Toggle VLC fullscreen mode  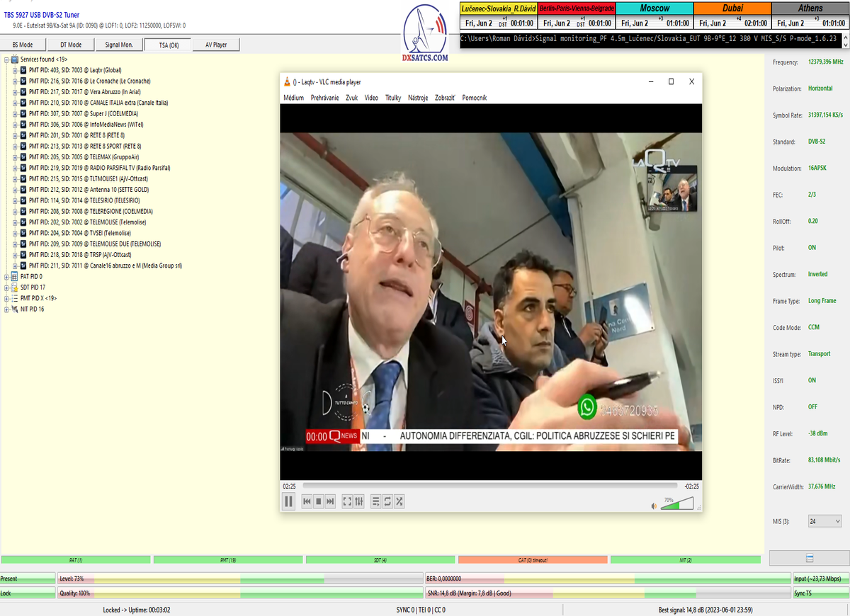(347, 501)
